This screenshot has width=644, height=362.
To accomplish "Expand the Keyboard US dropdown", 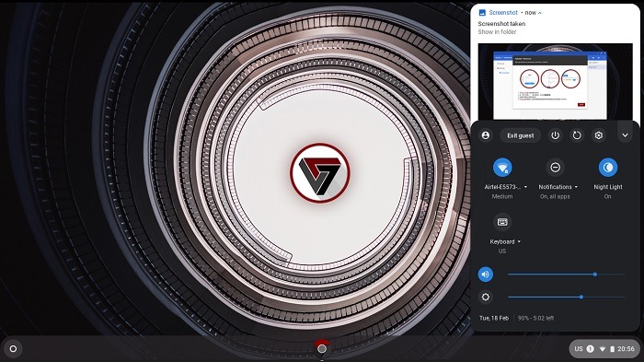I will (x=505, y=242).
